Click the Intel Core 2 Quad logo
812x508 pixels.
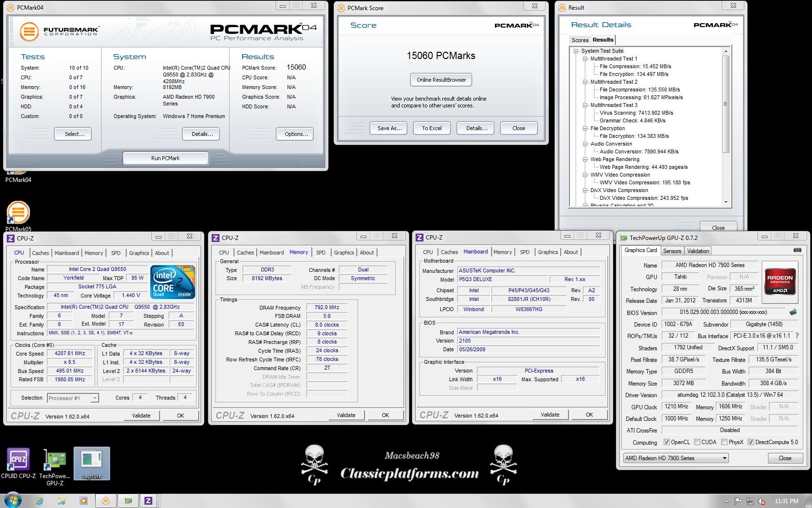(x=173, y=281)
